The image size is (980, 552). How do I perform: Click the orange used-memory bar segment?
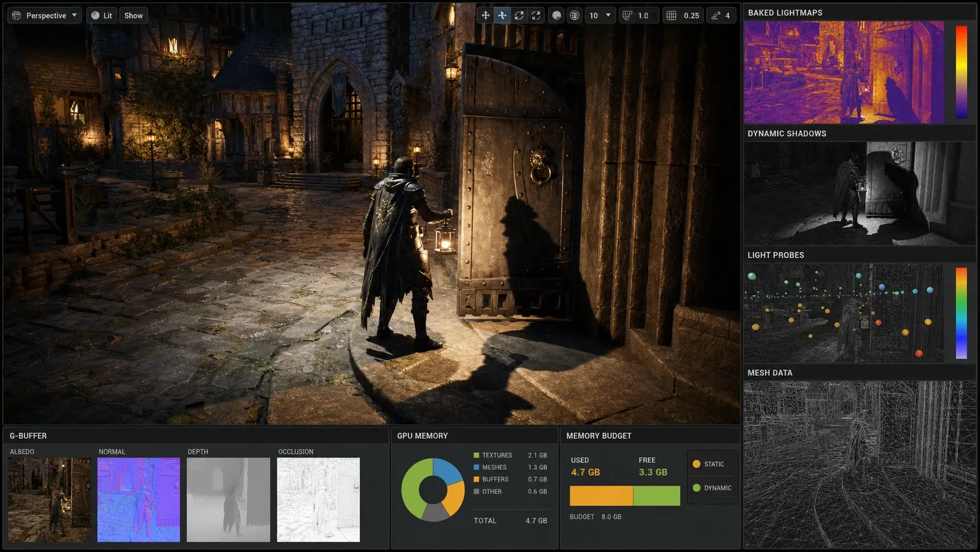pyautogui.click(x=601, y=496)
